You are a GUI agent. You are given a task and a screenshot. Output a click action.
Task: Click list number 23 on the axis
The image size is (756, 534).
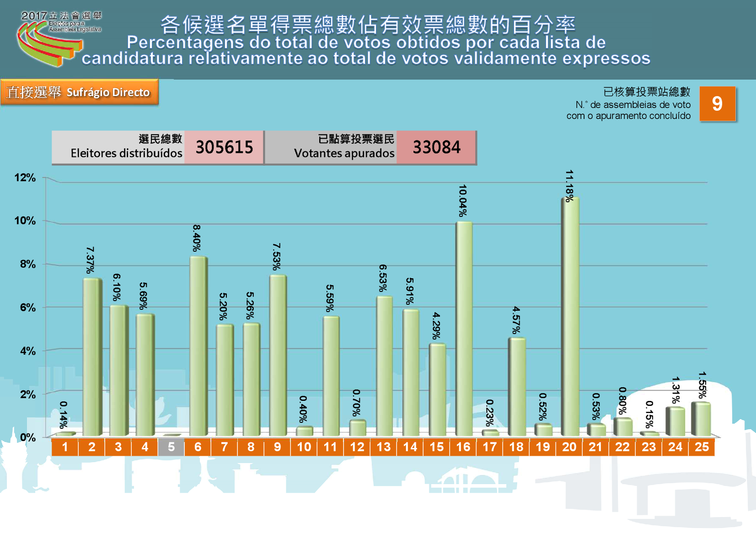tap(649, 447)
